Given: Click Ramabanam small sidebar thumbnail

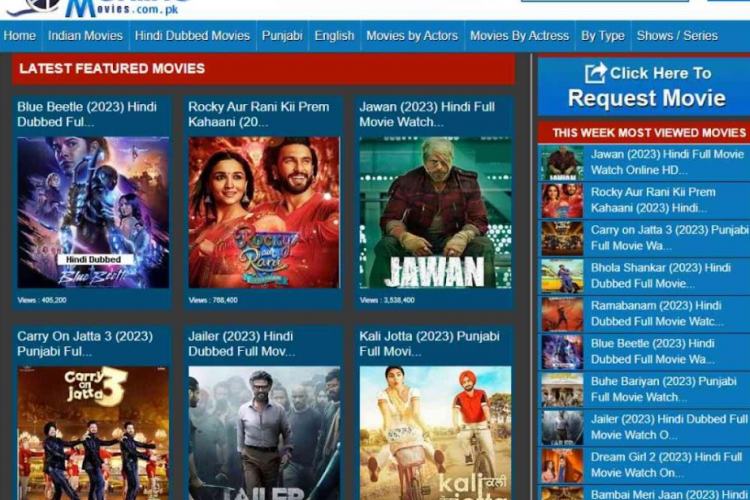Looking at the screenshot, I should (562, 314).
